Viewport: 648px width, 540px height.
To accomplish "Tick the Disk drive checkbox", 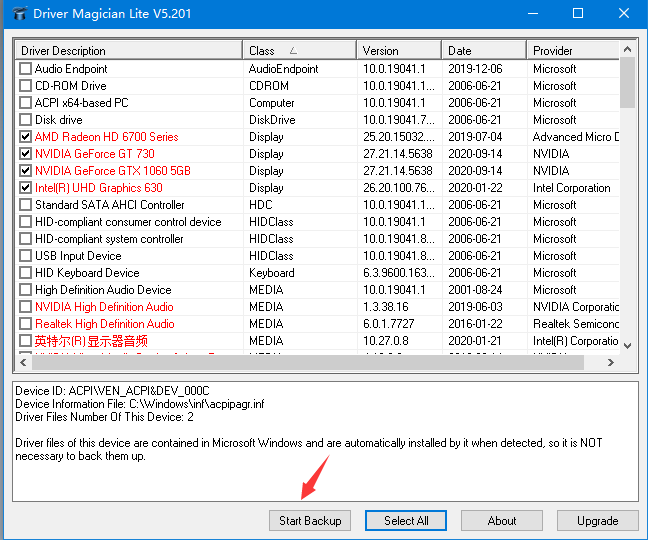I will click(26, 120).
